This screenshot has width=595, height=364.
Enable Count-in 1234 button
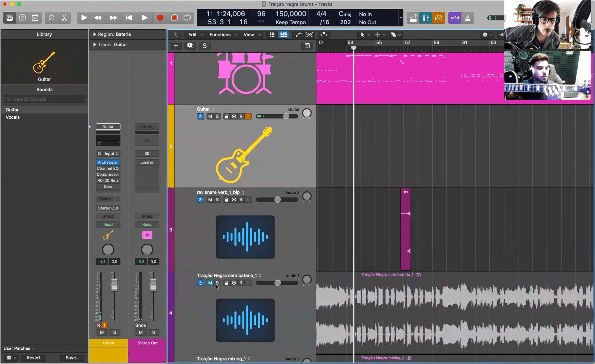click(x=455, y=18)
